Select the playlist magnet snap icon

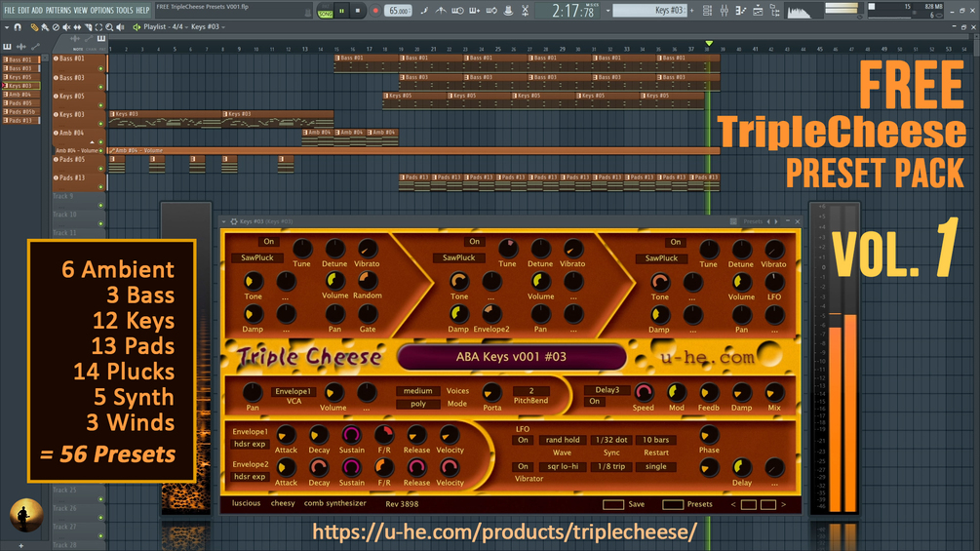click(x=18, y=27)
